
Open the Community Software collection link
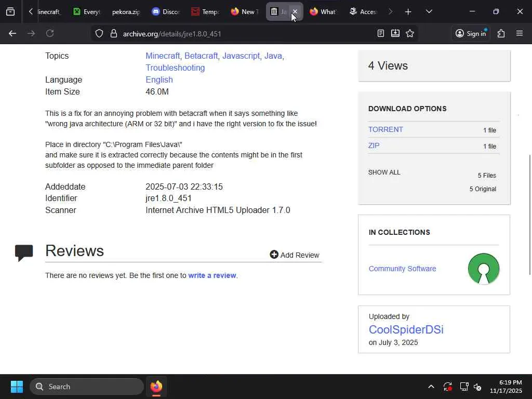click(x=403, y=269)
